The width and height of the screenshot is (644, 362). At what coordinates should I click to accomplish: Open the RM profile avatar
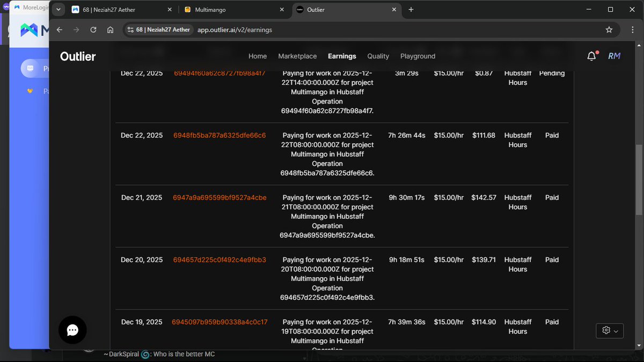tap(614, 56)
